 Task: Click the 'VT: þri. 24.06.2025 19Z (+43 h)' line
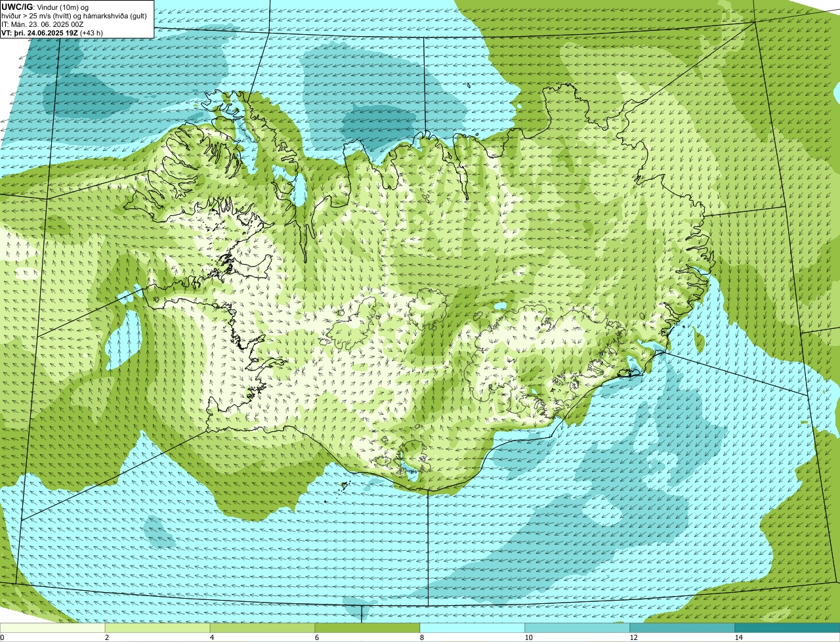point(52,32)
